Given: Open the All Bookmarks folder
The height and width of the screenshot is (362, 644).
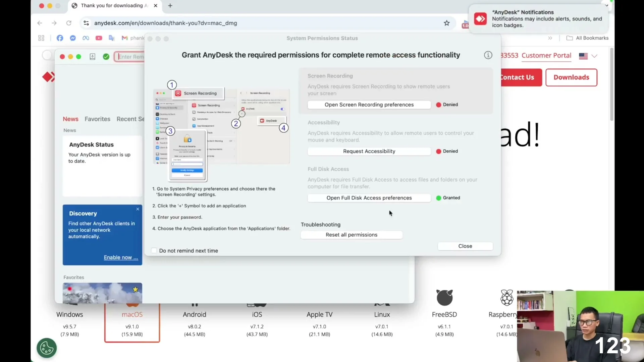Looking at the screenshot, I should (x=587, y=38).
